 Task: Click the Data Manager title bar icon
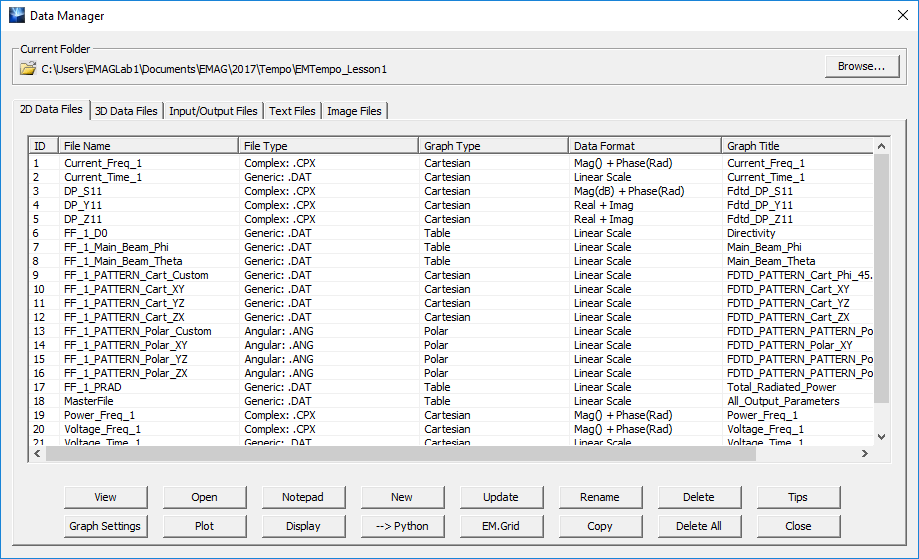[16, 16]
